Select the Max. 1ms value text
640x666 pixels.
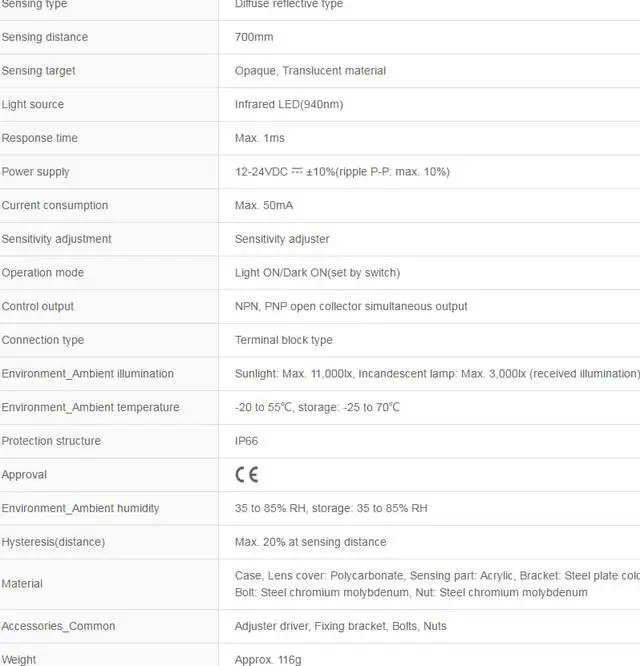click(260, 138)
